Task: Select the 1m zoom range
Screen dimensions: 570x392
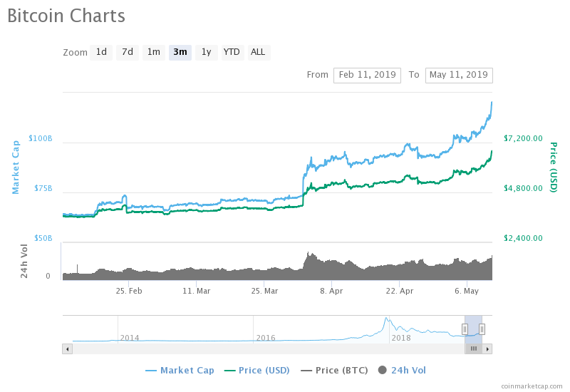Action: pos(154,52)
